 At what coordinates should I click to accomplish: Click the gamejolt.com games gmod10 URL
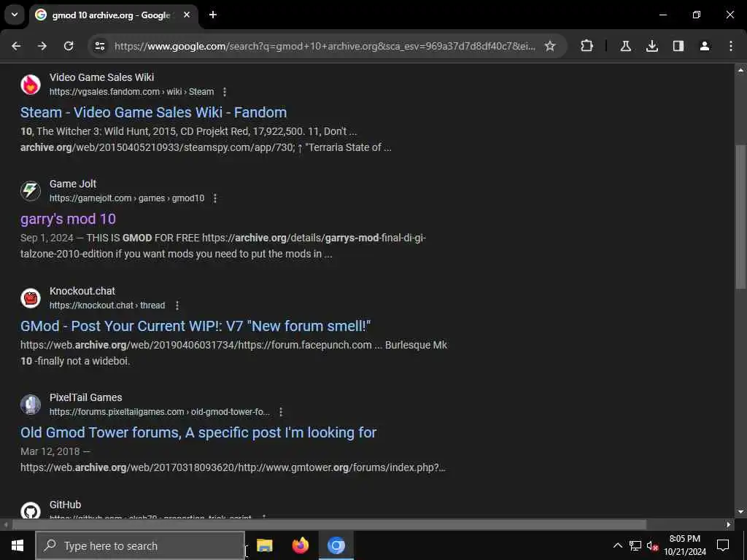pyautogui.click(x=127, y=198)
